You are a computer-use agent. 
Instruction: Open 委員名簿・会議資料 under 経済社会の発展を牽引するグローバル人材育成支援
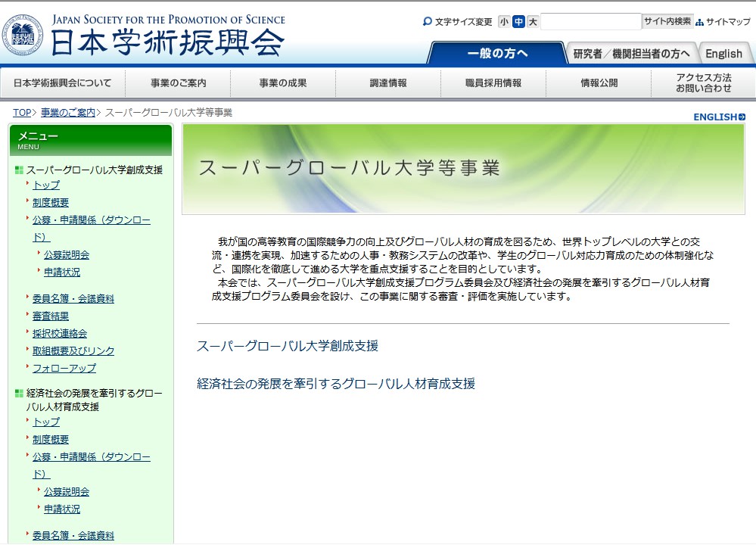coord(73,535)
